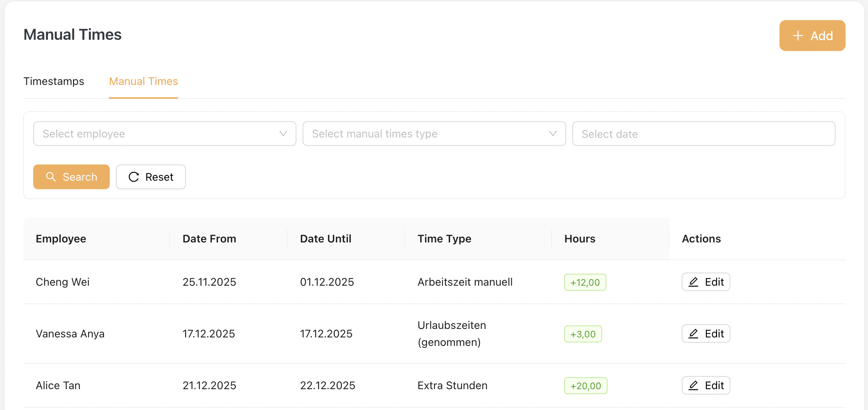Screen dimensions: 868x410
Task: Click the circular arrow Reset icon
Action: (x=134, y=177)
